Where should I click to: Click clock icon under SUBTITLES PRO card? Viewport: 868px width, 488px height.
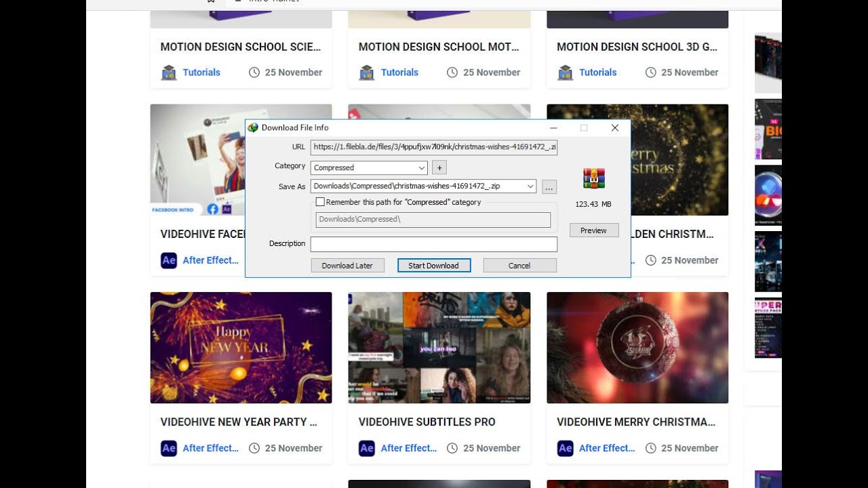(x=452, y=448)
